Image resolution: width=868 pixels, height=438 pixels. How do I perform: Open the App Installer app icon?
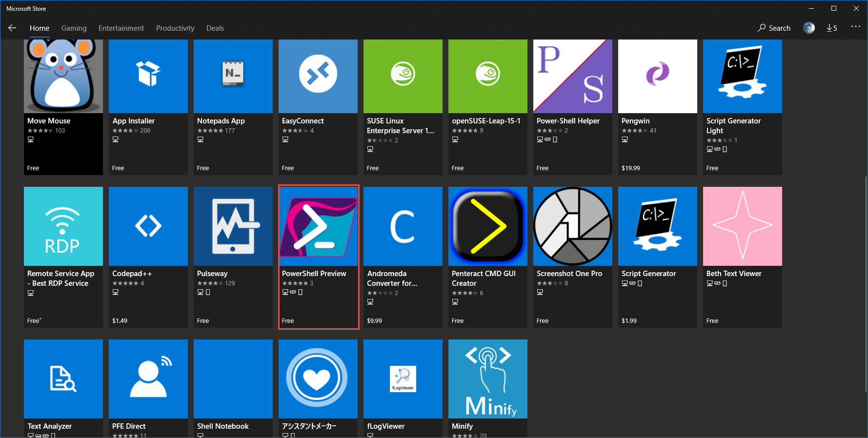click(x=148, y=76)
